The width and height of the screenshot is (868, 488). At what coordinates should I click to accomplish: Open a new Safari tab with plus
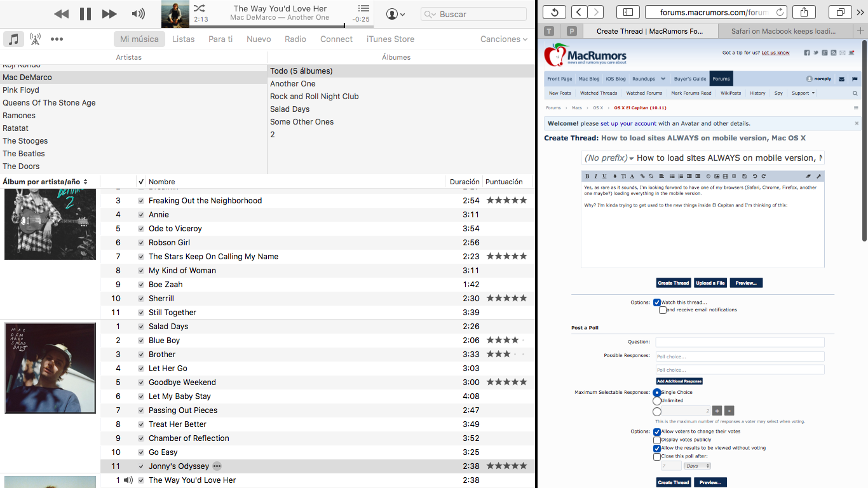click(x=861, y=31)
